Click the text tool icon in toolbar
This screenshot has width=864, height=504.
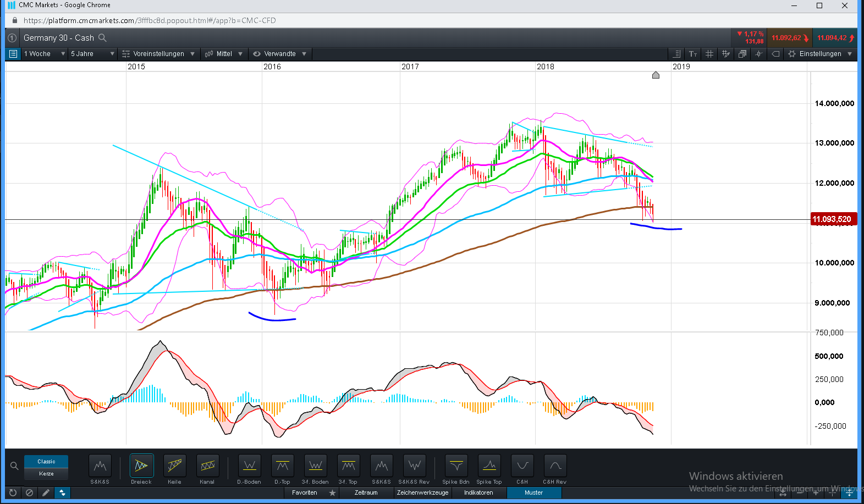pos(693,54)
